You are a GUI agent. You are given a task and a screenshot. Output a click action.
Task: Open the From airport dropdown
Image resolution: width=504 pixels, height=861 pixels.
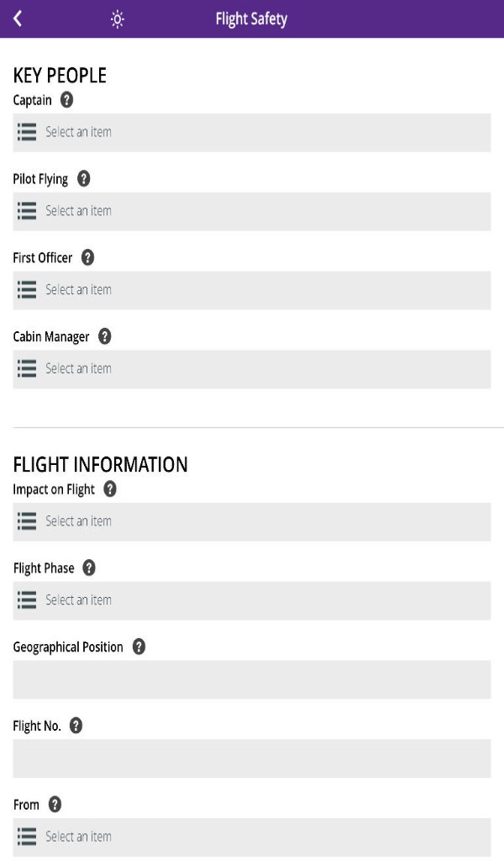point(252,837)
